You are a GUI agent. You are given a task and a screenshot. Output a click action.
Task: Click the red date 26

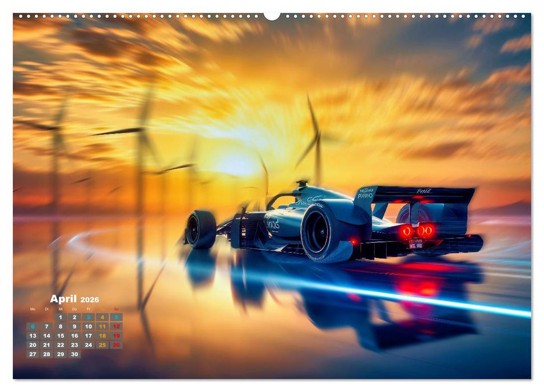click(x=116, y=345)
